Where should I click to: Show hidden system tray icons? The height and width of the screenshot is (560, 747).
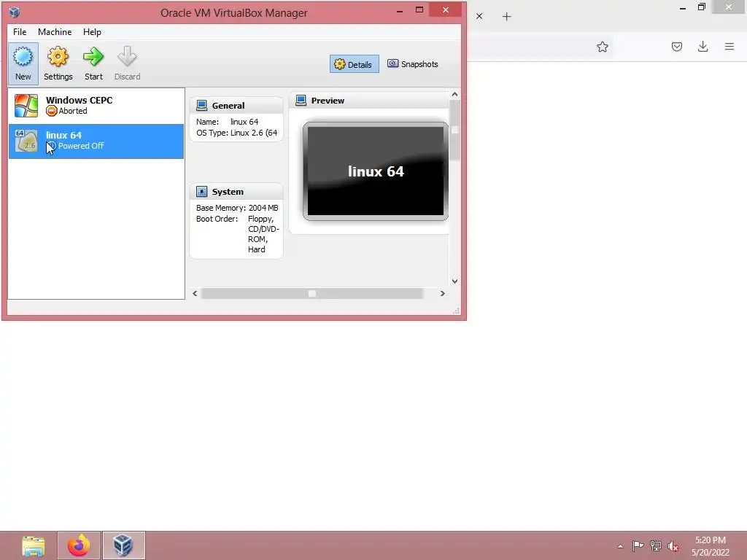pyautogui.click(x=620, y=546)
